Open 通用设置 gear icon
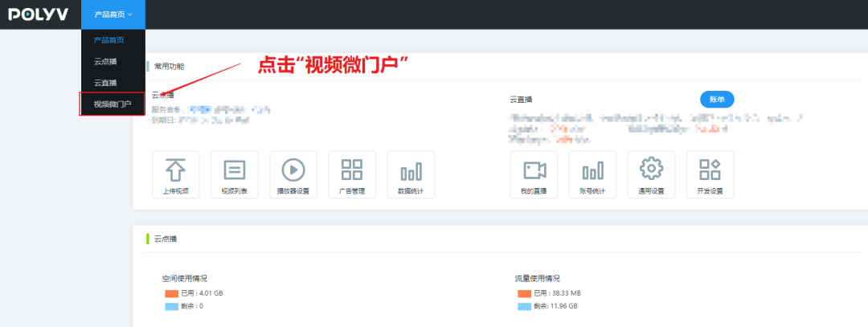The image size is (868, 327). 651,170
